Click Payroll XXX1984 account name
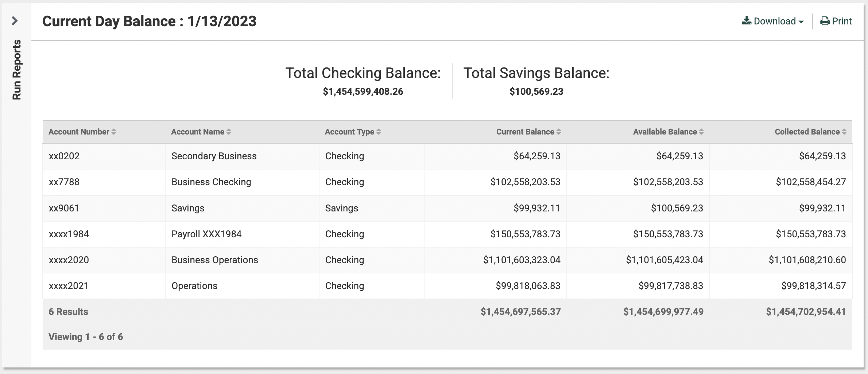The height and width of the screenshot is (374, 868). pyautogui.click(x=206, y=234)
